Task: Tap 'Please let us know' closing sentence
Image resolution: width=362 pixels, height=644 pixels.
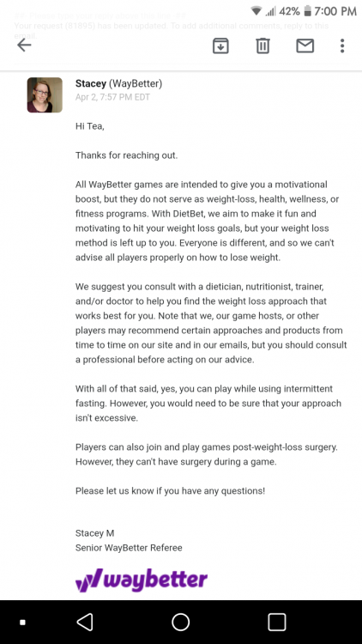Action: pos(171,491)
